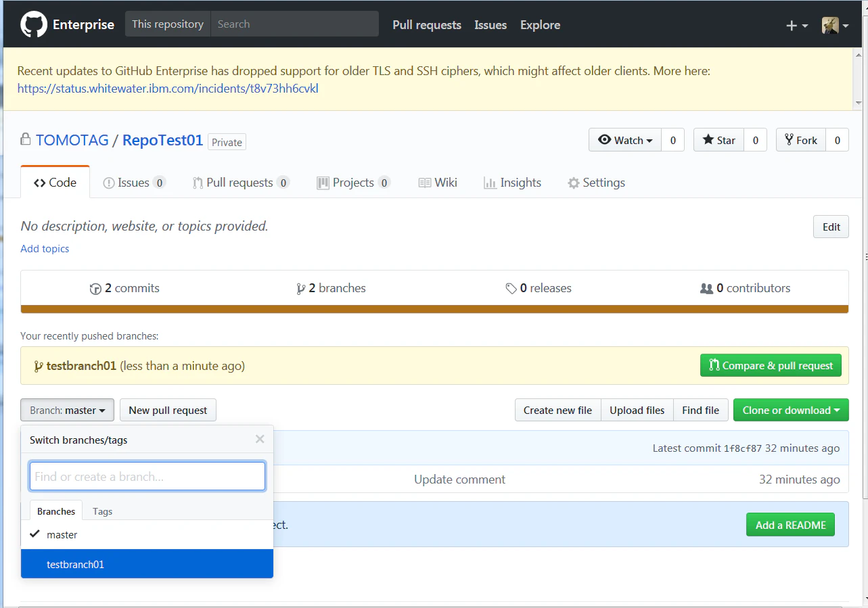This screenshot has height=608, width=868.
Task: Focus the Find or create a branch field
Action: point(147,476)
